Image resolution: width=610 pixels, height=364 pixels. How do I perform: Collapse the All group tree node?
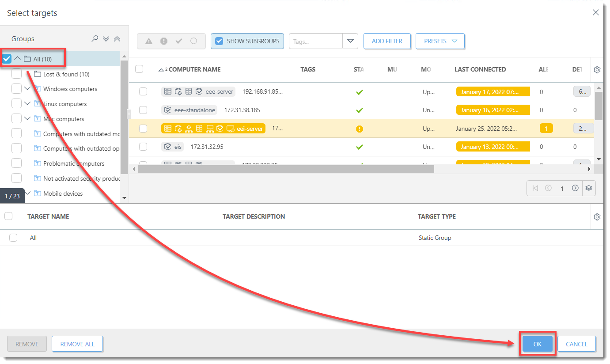click(x=18, y=58)
